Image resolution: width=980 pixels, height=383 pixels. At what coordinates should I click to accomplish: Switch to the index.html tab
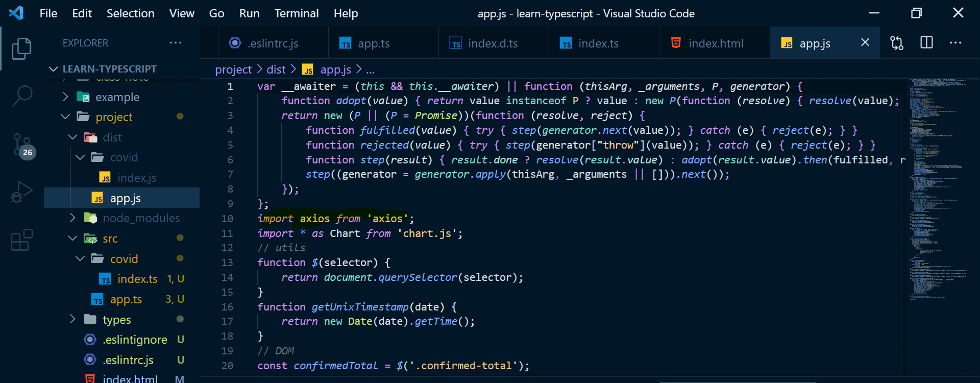coord(715,43)
